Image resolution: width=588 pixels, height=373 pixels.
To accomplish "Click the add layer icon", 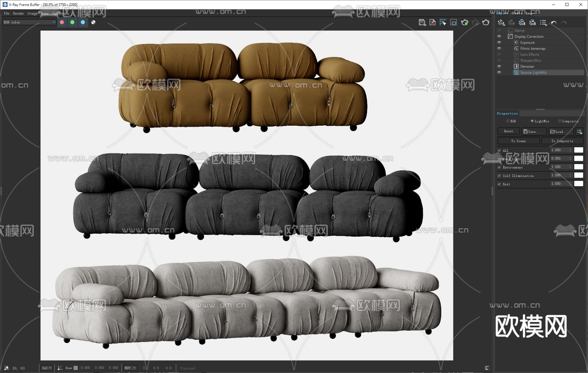I will (x=501, y=23).
